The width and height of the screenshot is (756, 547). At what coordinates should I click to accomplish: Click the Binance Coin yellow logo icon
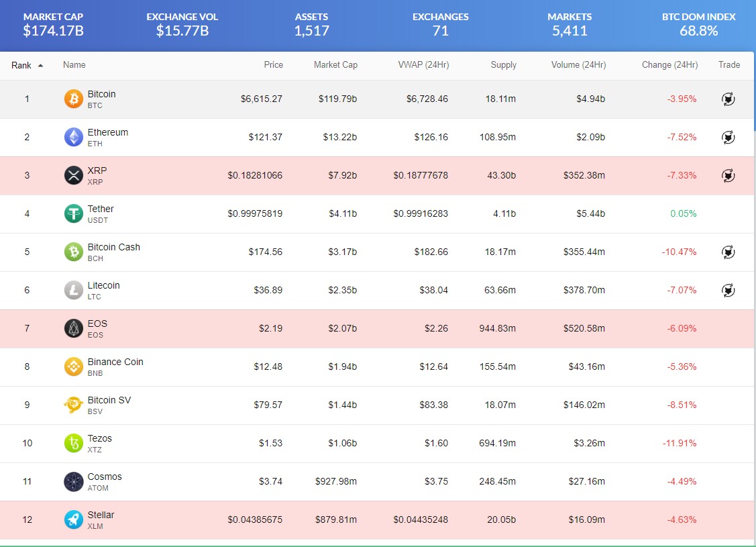[x=74, y=366]
